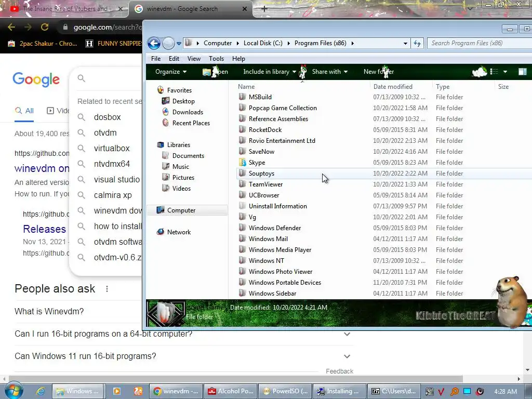Image resolution: width=532 pixels, height=399 pixels.
Task: Click New folder toolbar button
Action: pos(379,72)
